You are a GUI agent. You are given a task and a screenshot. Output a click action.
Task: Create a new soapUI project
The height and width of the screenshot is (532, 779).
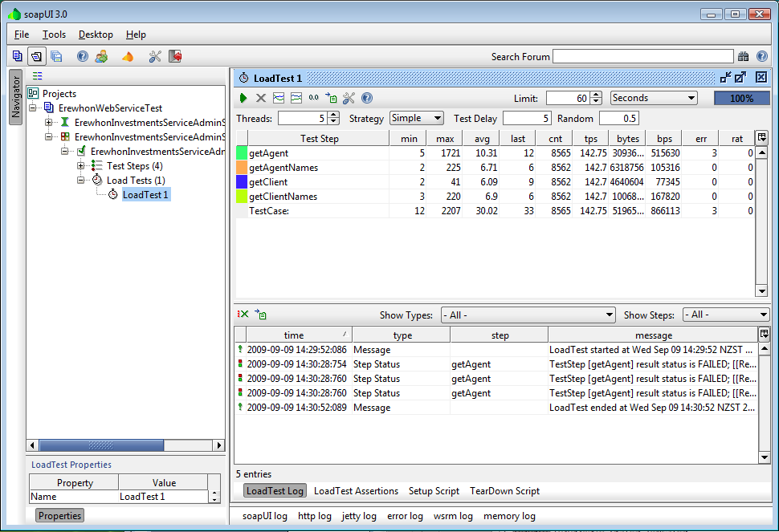click(18, 56)
